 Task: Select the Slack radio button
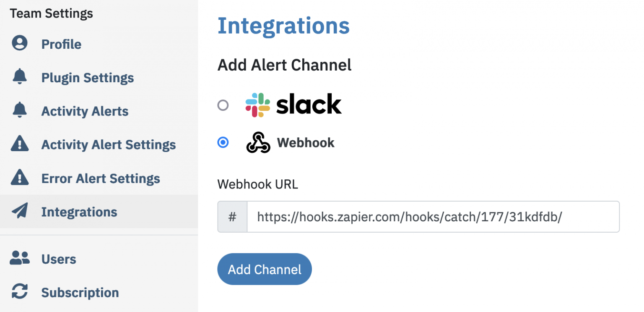(x=223, y=105)
